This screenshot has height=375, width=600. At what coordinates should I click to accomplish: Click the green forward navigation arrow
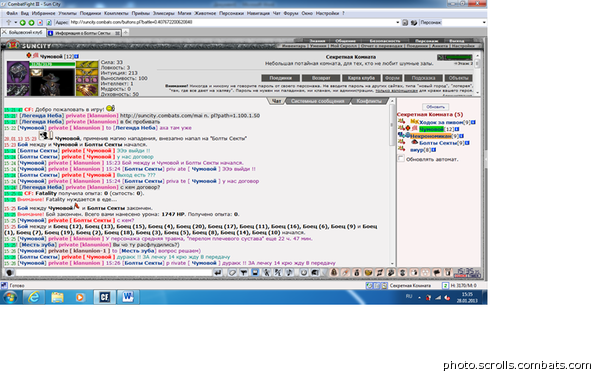[x=31, y=23]
